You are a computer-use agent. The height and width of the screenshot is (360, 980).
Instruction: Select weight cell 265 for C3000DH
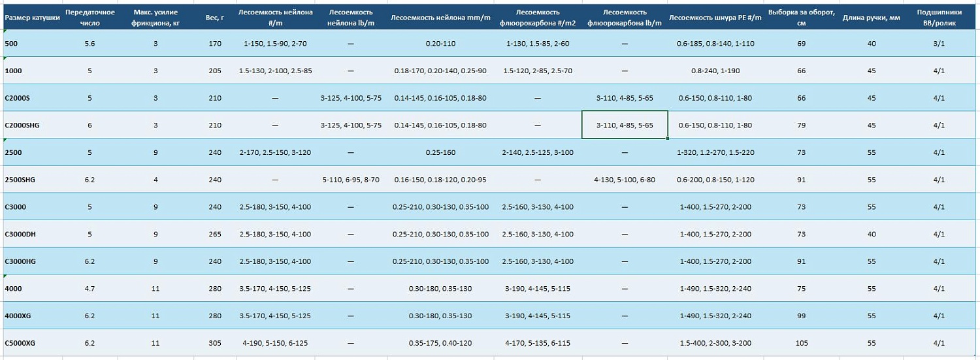coord(215,234)
